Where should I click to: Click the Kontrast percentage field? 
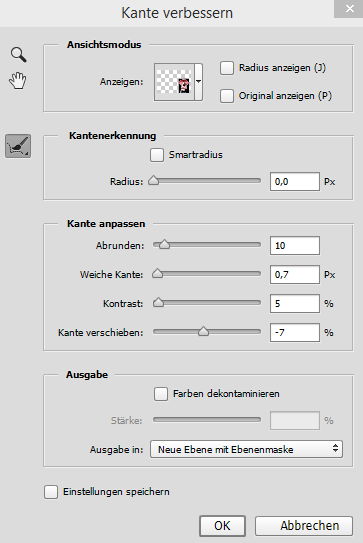point(295,304)
